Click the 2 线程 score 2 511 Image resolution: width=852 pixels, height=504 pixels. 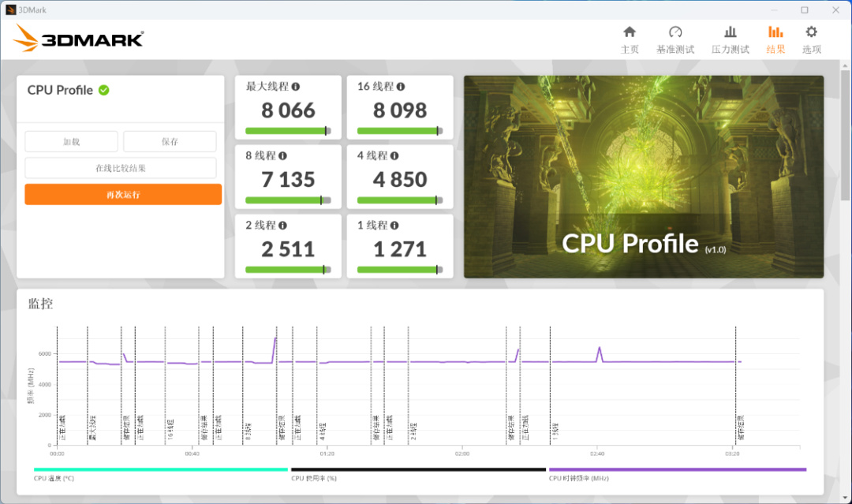pyautogui.click(x=288, y=249)
